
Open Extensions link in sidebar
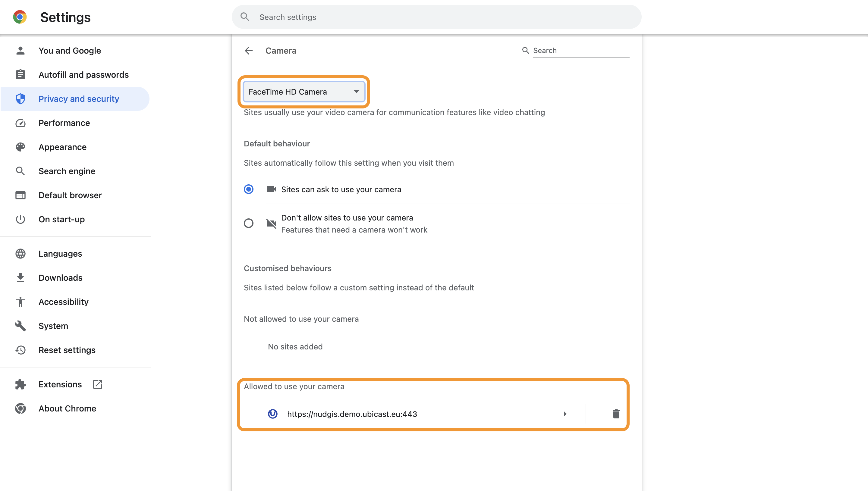tap(75, 384)
